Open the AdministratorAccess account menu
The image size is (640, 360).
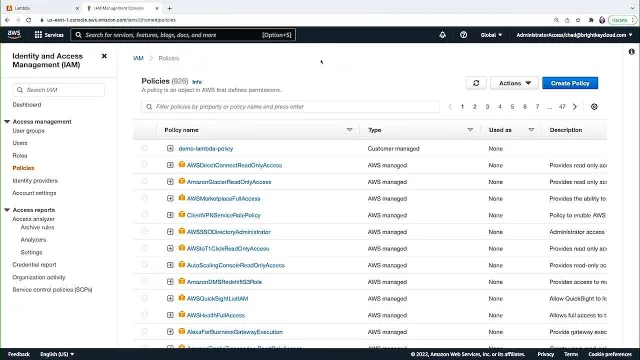click(574, 35)
